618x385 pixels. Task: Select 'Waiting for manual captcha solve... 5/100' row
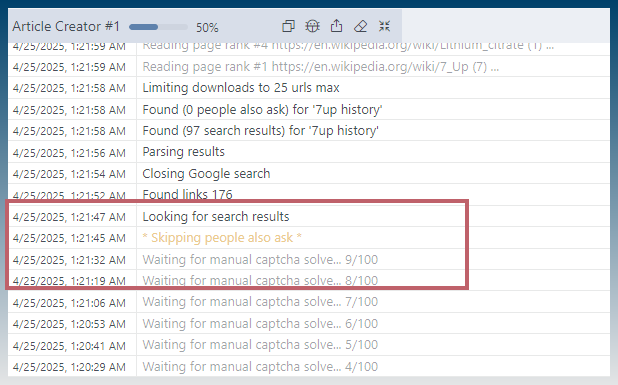point(309,345)
